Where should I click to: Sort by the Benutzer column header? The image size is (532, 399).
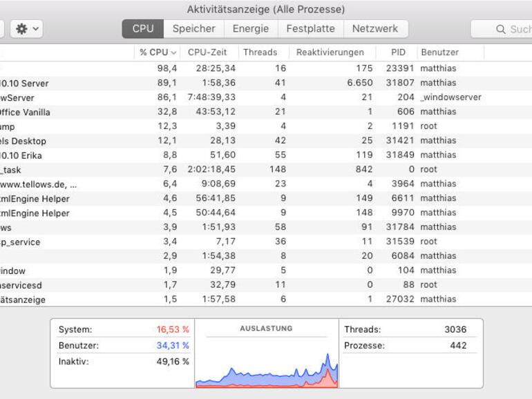[x=439, y=52]
